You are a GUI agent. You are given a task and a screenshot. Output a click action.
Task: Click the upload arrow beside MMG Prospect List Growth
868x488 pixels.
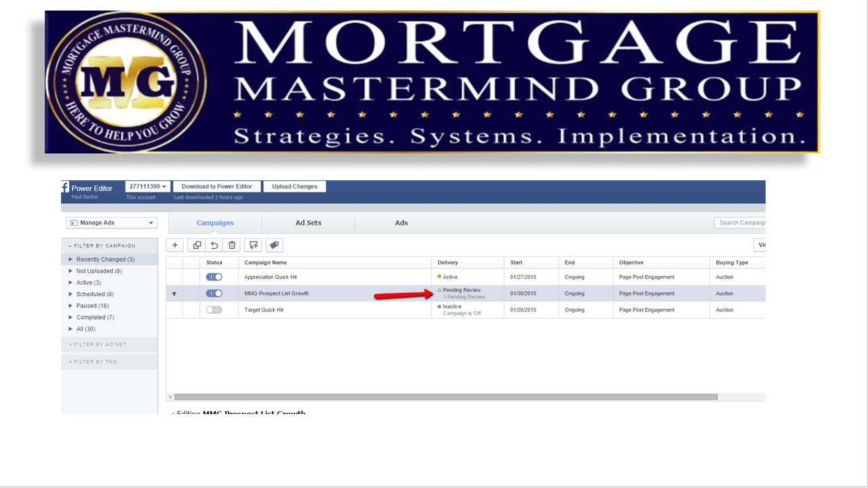click(x=174, y=293)
